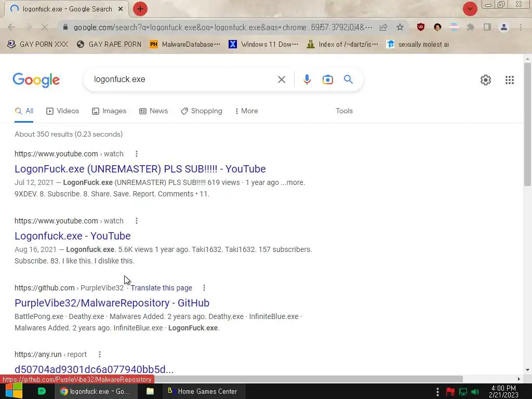
Task: Open the Chrome profile avatar
Action: tap(504, 27)
